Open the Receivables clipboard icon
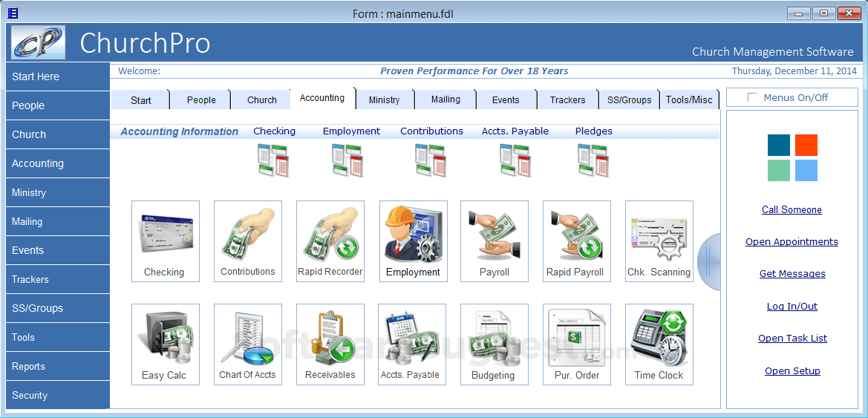The width and height of the screenshot is (868, 418). click(330, 344)
